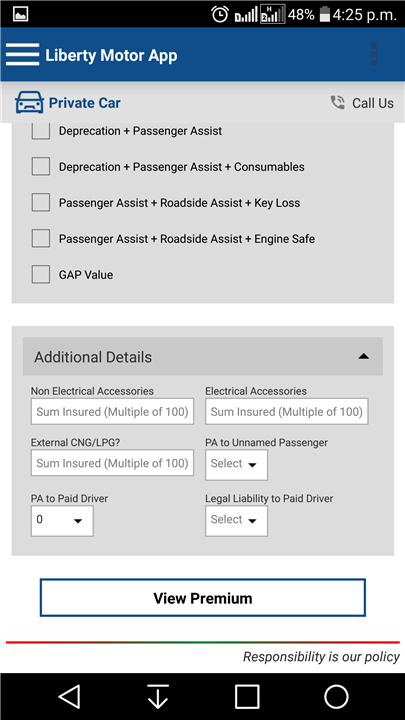Tick Passenger Assist + Roadside Assist + Key Loss
405x720 pixels.
tap(41, 202)
